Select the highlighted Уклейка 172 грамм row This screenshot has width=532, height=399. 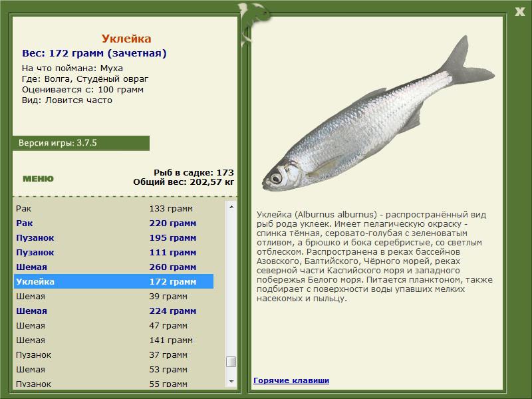click(x=114, y=281)
